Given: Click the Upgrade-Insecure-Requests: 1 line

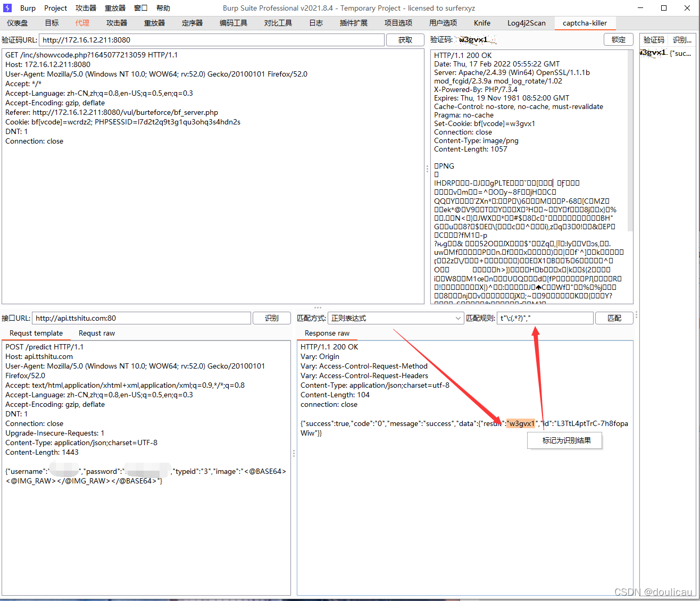Looking at the screenshot, I should (x=55, y=433).
